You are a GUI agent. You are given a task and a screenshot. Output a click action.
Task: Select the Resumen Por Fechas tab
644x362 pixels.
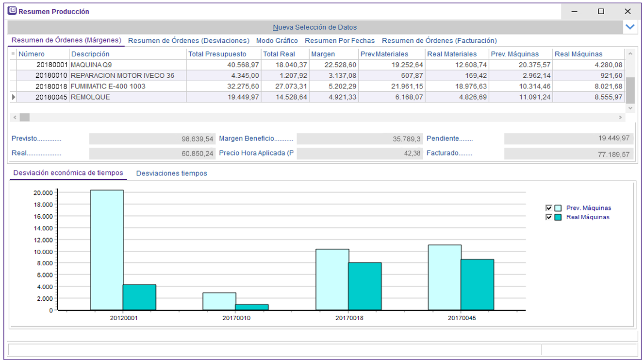click(340, 41)
